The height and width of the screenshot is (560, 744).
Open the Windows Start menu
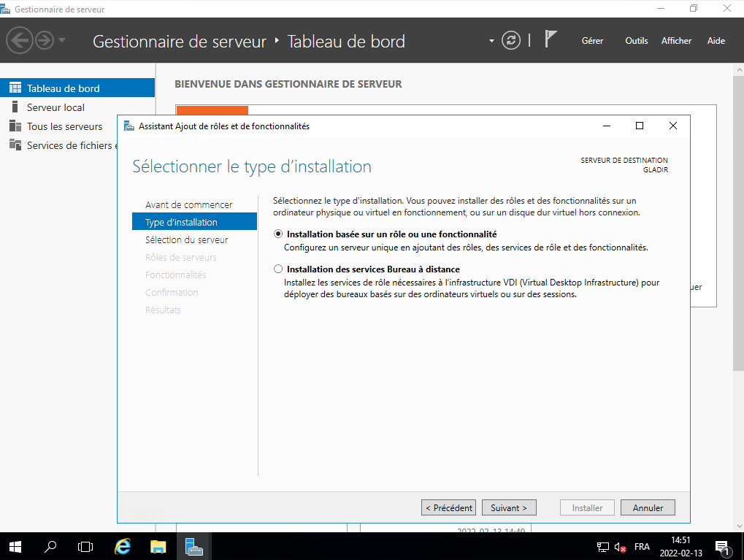(x=15, y=547)
